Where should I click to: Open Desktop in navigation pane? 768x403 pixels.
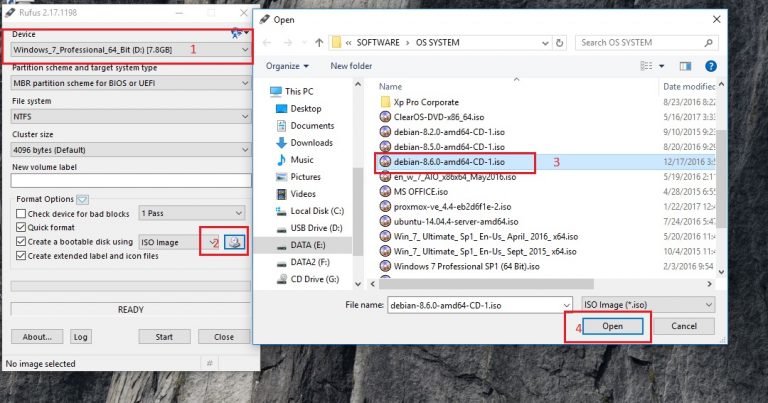(x=299, y=108)
